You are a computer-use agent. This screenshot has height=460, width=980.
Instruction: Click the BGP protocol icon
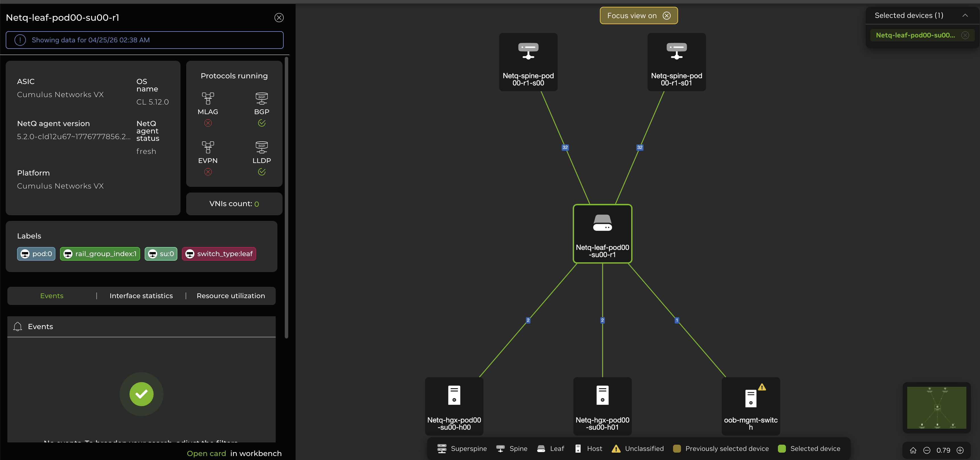point(262,98)
